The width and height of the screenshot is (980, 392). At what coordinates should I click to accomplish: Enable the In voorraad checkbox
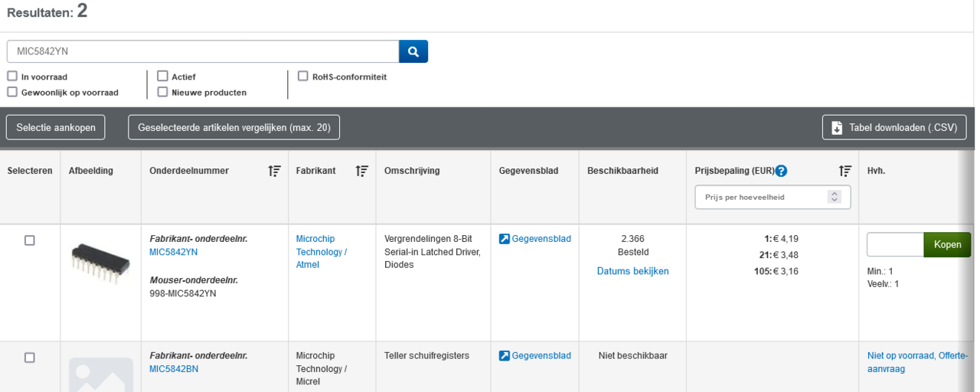12,76
